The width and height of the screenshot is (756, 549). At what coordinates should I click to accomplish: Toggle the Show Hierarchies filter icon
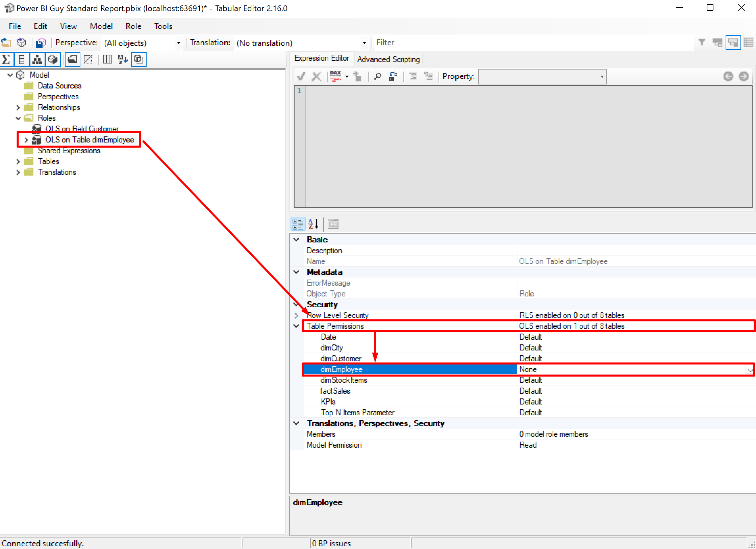point(37,59)
